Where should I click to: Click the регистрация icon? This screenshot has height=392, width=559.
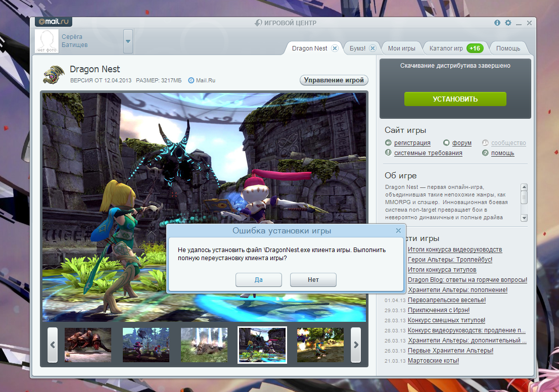pos(388,143)
